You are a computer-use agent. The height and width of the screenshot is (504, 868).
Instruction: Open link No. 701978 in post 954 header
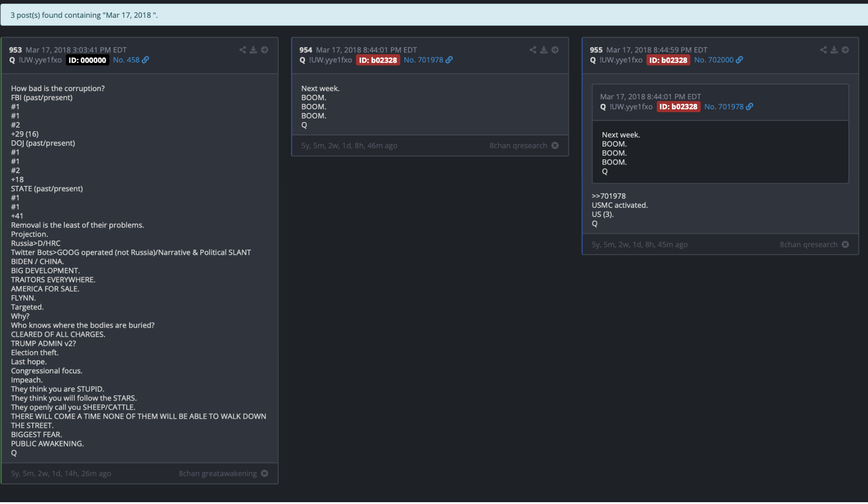tap(424, 60)
